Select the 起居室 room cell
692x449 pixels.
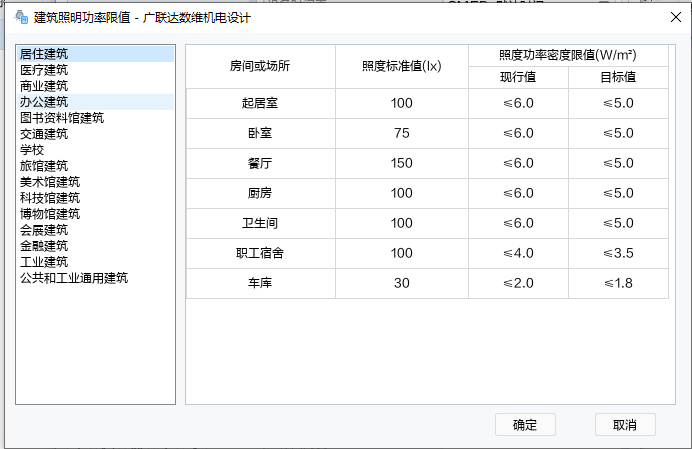[260, 103]
